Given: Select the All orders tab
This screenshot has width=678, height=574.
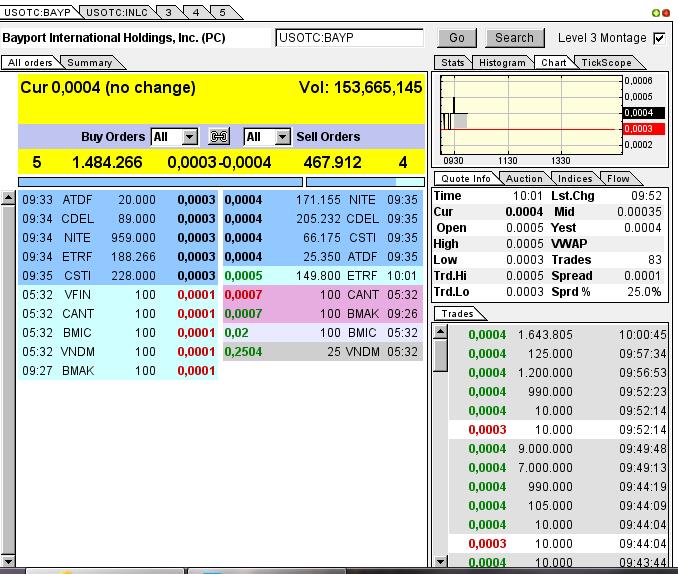Looking at the screenshot, I should click(30, 63).
